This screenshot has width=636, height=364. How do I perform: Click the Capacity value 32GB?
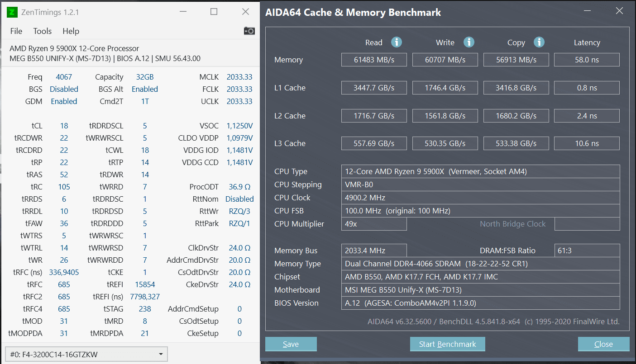(x=145, y=77)
